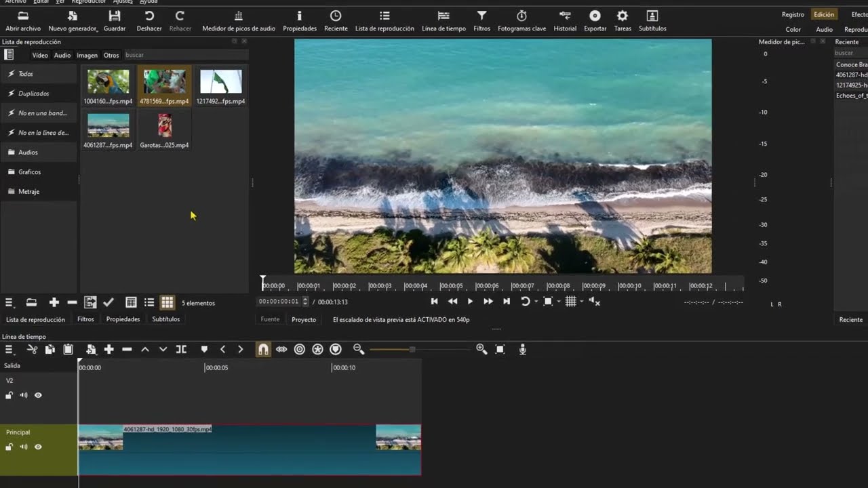Split clip at playhead icon
The image size is (868, 488).
(x=181, y=349)
